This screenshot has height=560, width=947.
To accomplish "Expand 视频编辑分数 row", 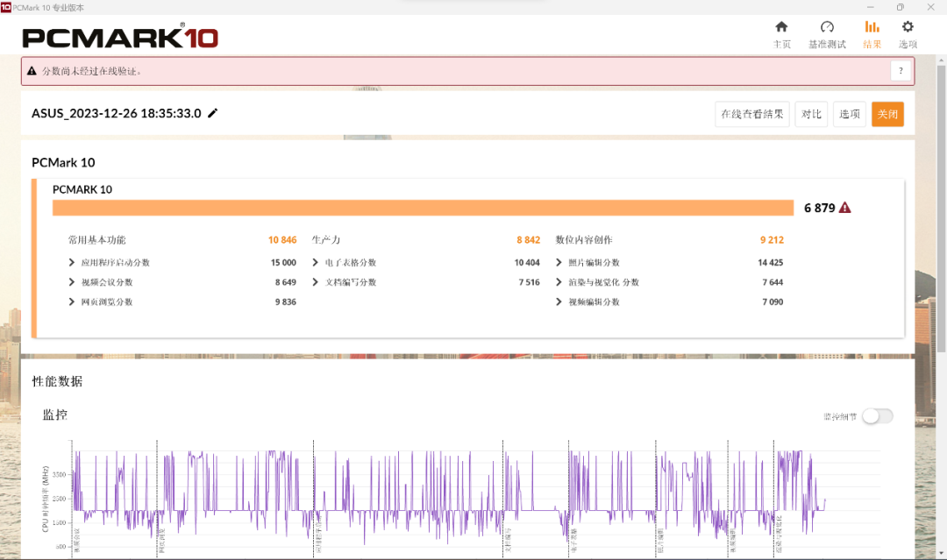I will tap(559, 301).
